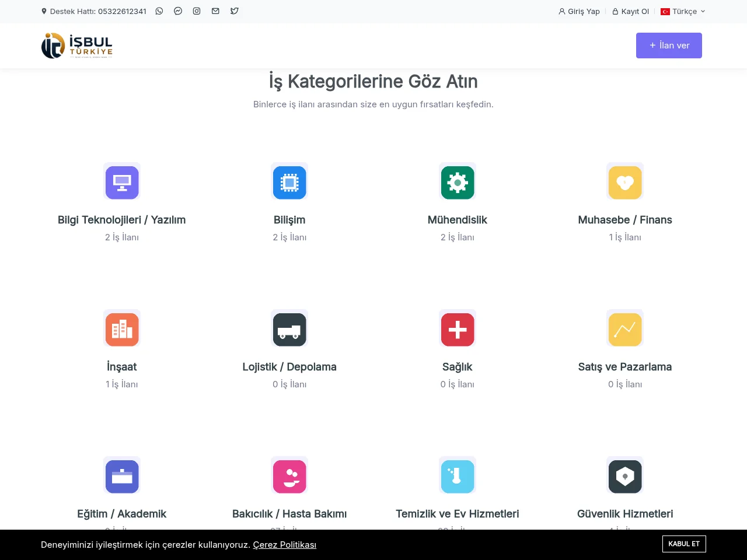Click the email envelope icon
Viewport: 747px width, 560px height.
[215, 11]
